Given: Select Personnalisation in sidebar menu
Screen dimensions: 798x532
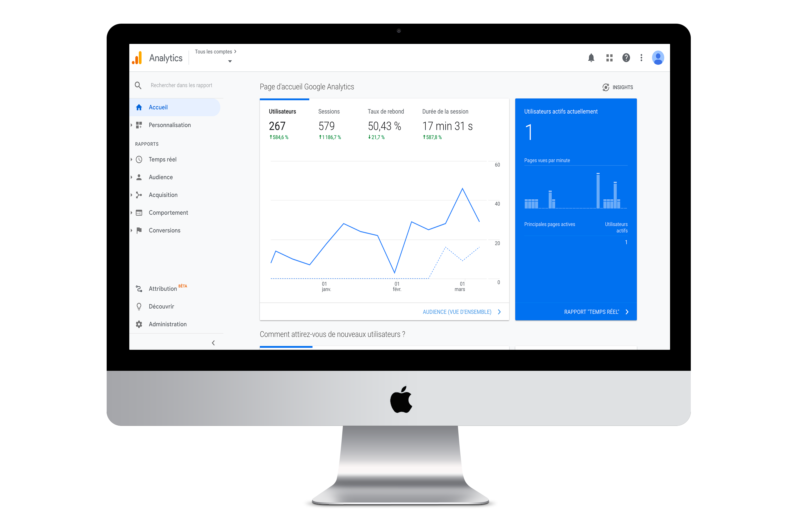Looking at the screenshot, I should coord(170,125).
